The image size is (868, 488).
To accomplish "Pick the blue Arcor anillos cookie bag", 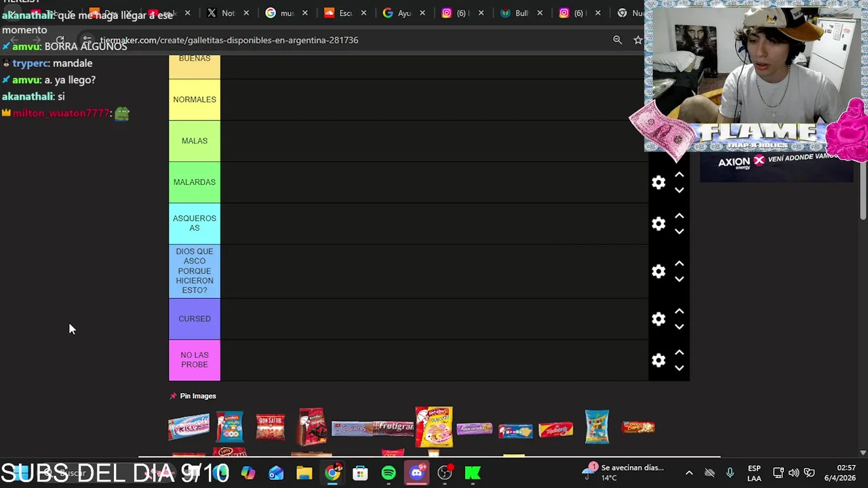I will coord(230,427).
